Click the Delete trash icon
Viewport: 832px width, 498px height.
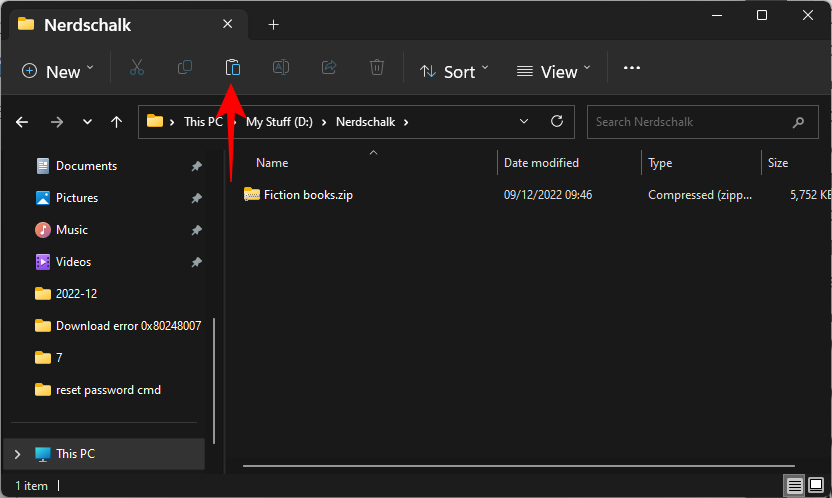pyautogui.click(x=377, y=68)
